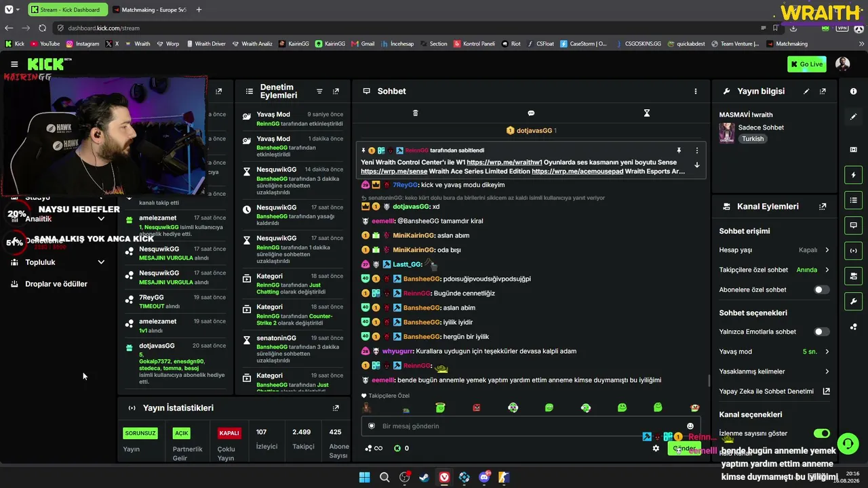
Task: Click the browser address bar
Action: 407,28
